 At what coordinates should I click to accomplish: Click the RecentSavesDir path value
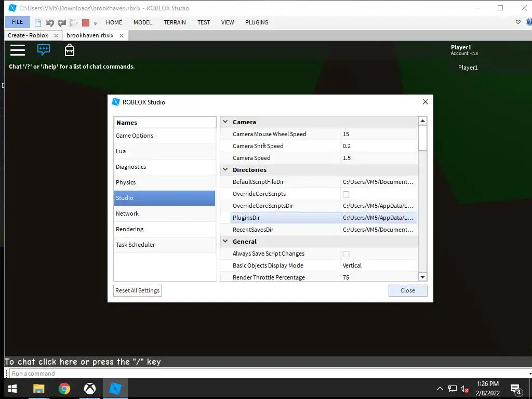pyautogui.click(x=379, y=230)
